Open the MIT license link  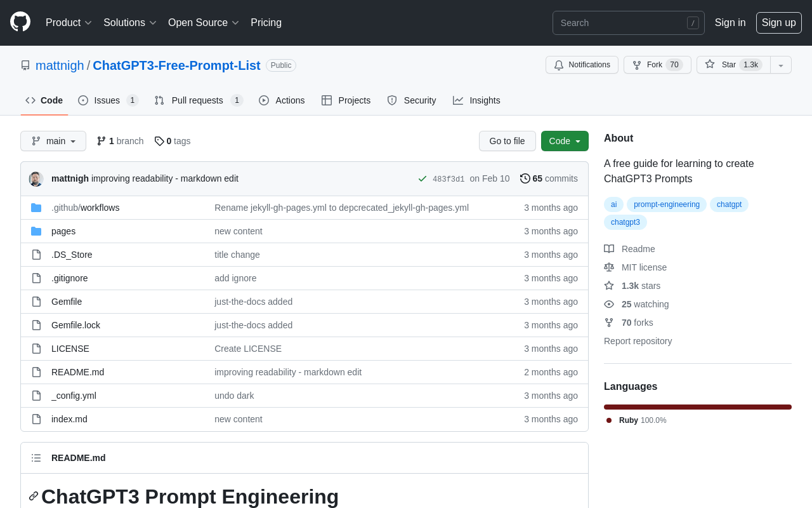tap(635, 267)
